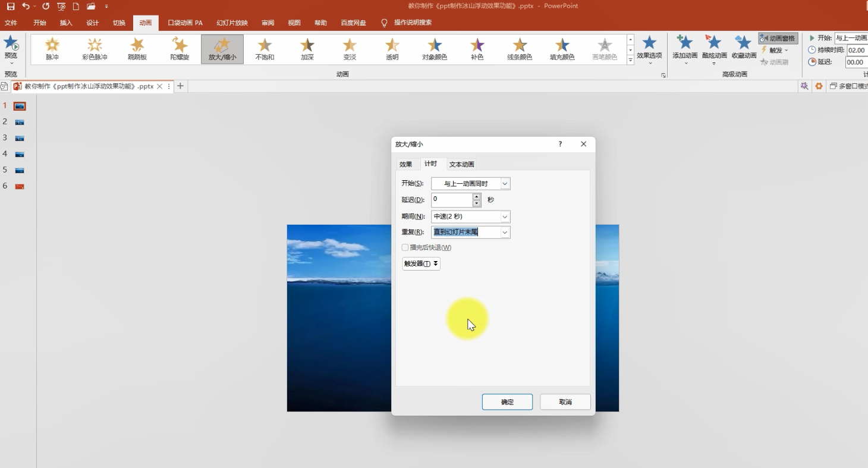
Task: Apply the 不饱和 animation
Action: (x=265, y=49)
